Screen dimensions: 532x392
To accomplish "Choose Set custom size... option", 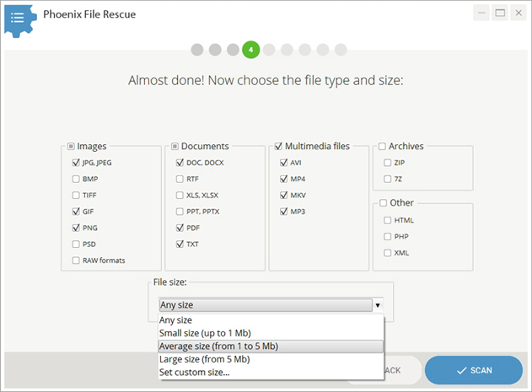I will click(271, 373).
